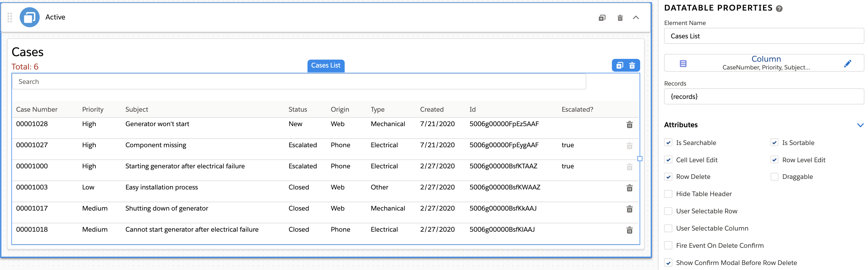
Task: Delete the Cases List element
Action: (x=632, y=66)
